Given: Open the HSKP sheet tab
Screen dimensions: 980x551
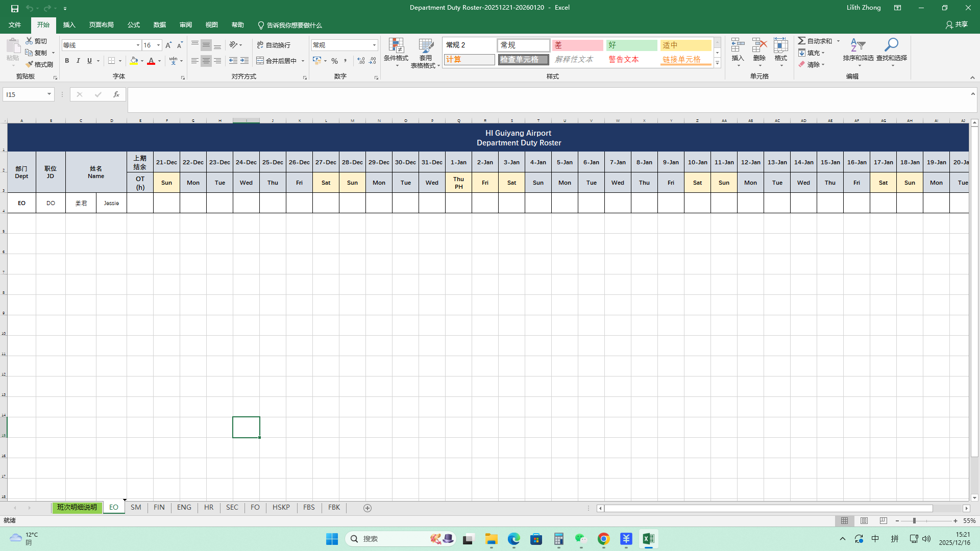Looking at the screenshot, I should (x=281, y=508).
